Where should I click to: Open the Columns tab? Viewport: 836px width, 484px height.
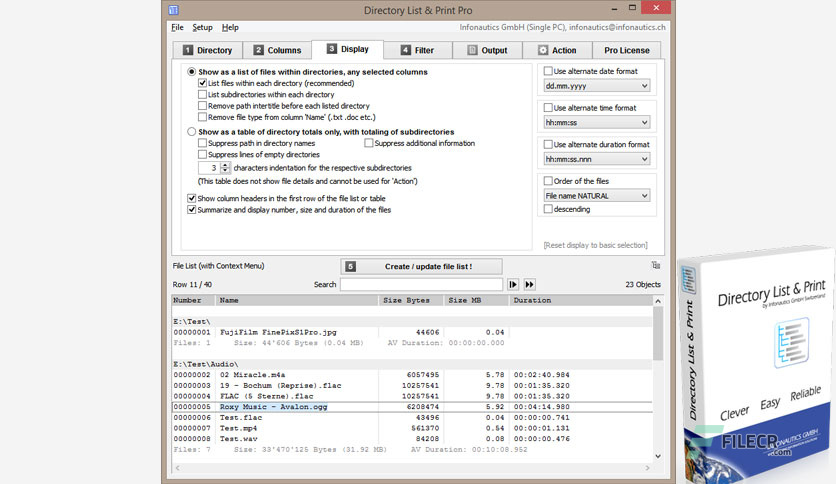277,50
